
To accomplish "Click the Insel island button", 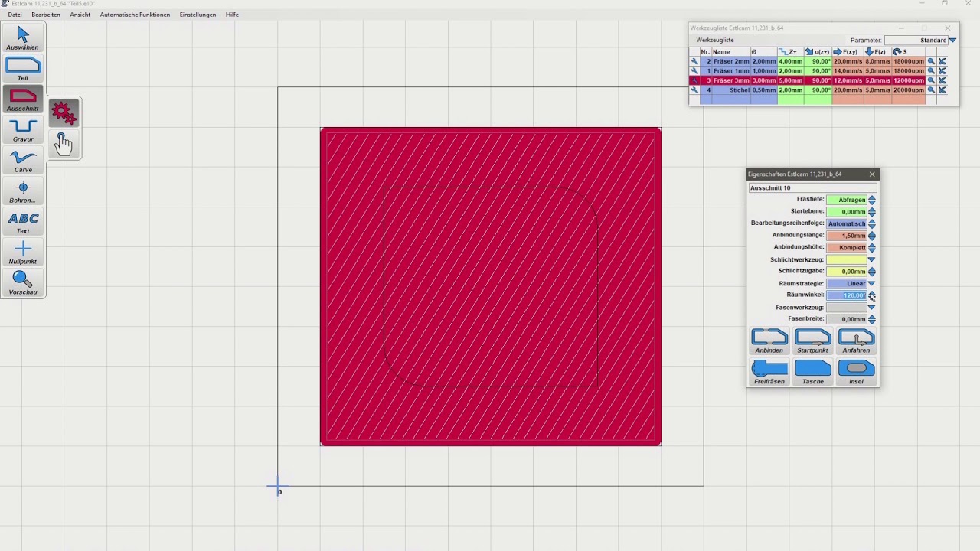I will pyautogui.click(x=856, y=373).
